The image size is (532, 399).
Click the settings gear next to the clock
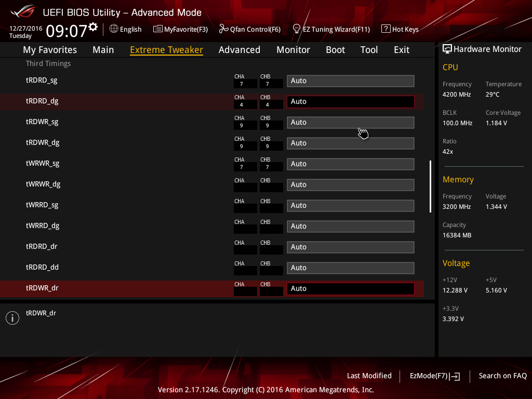coord(93,27)
